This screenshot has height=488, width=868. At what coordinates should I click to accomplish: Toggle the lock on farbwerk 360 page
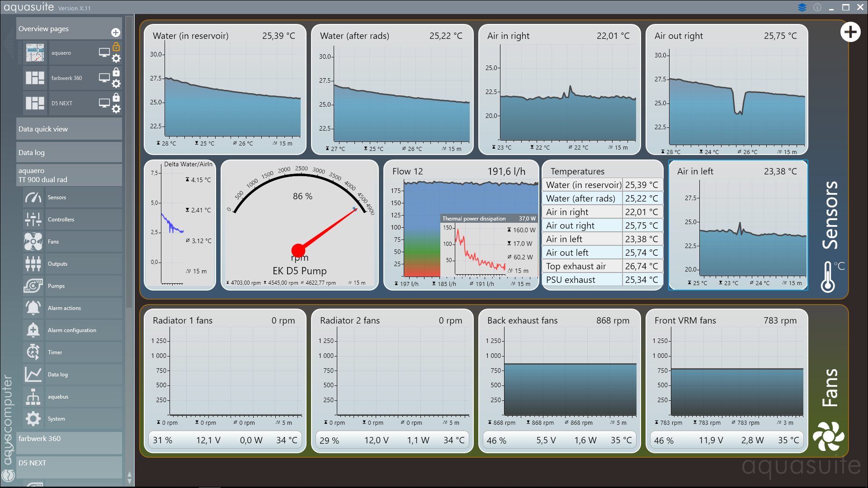pyautogui.click(x=116, y=72)
